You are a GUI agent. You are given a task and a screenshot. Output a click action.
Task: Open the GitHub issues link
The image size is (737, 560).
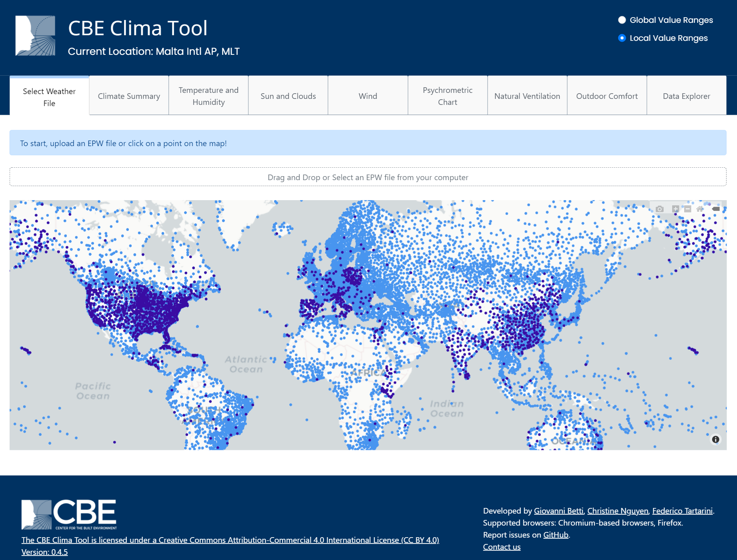coord(555,535)
